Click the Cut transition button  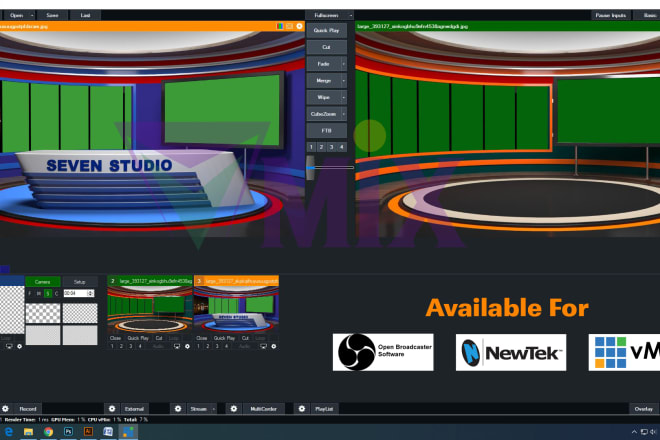pos(326,47)
